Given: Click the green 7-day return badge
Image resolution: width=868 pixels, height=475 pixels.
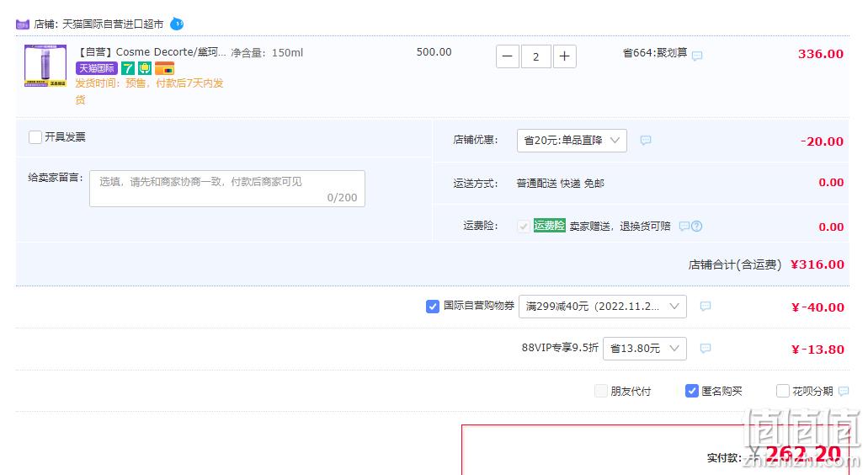Looking at the screenshot, I should point(128,68).
